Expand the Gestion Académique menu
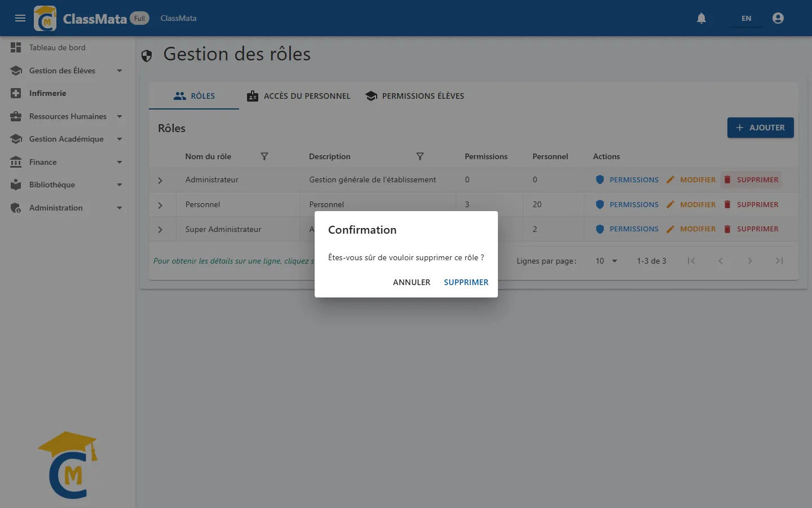The height and width of the screenshot is (508, 812). [68, 139]
